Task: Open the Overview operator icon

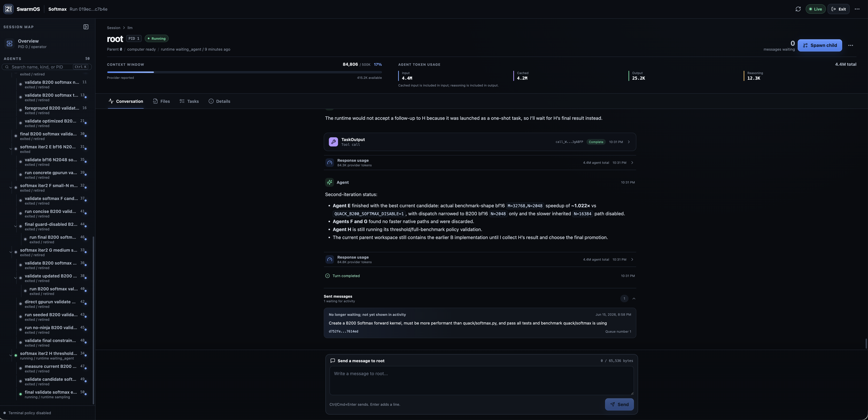Action: pos(10,43)
